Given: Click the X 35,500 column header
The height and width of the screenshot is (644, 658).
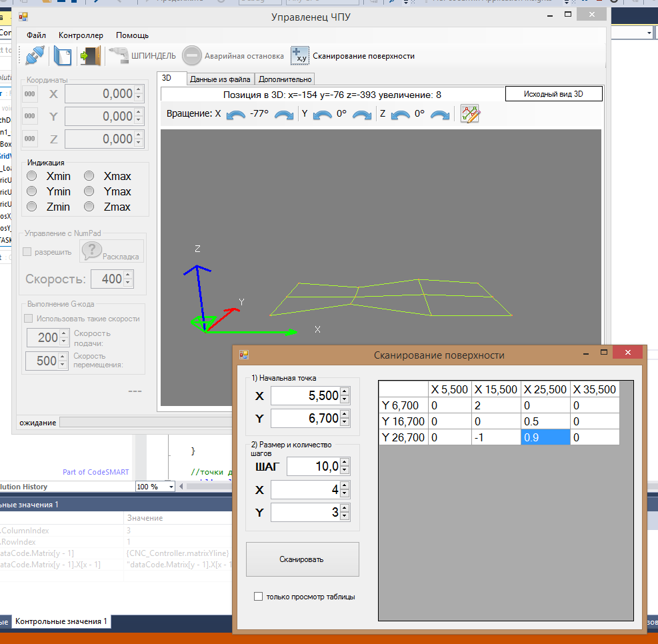Looking at the screenshot, I should coord(595,389).
